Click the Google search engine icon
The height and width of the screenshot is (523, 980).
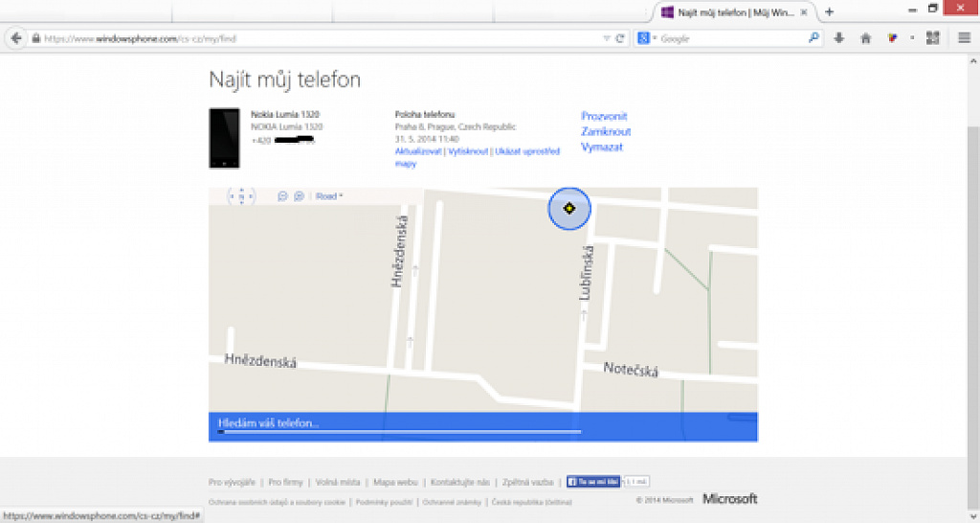(x=643, y=38)
